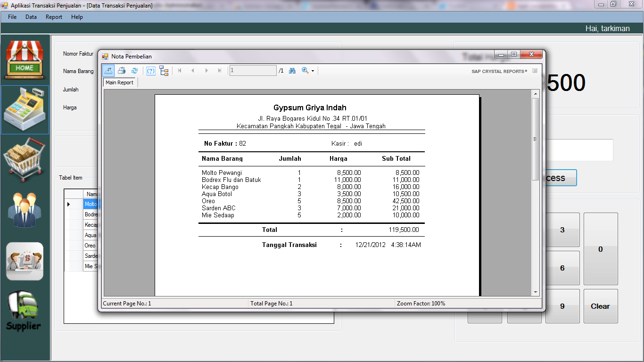644x362 pixels.
Task: Select the Main Report tab
Action: tap(119, 82)
